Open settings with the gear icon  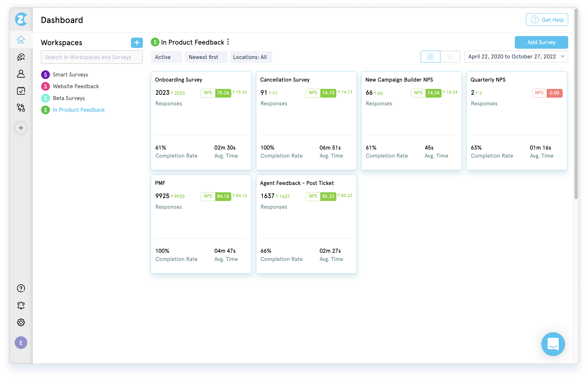(x=21, y=322)
